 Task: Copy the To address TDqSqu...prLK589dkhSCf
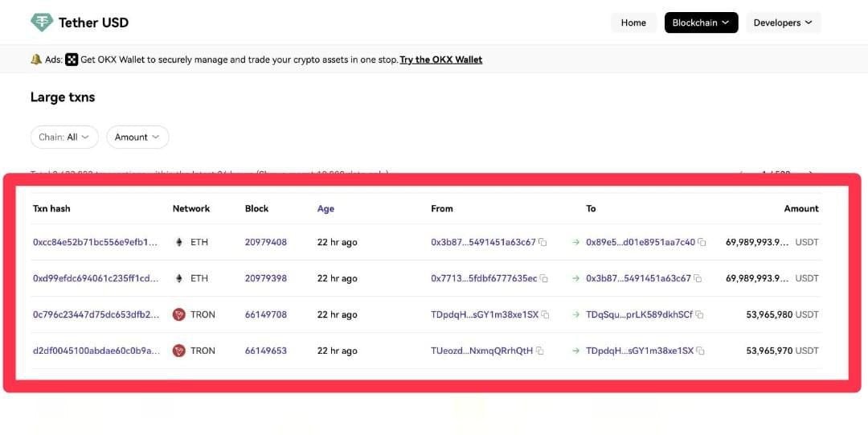(699, 314)
